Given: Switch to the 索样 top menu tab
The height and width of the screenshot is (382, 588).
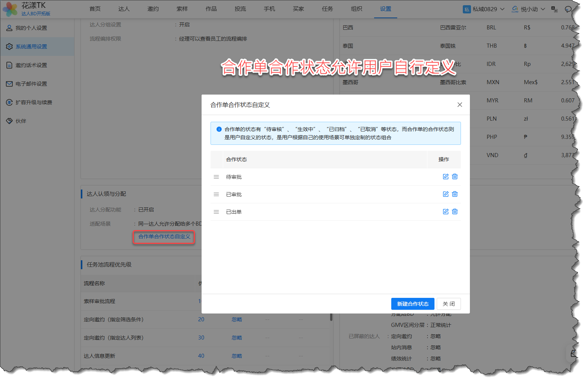Looking at the screenshot, I should click(x=182, y=9).
